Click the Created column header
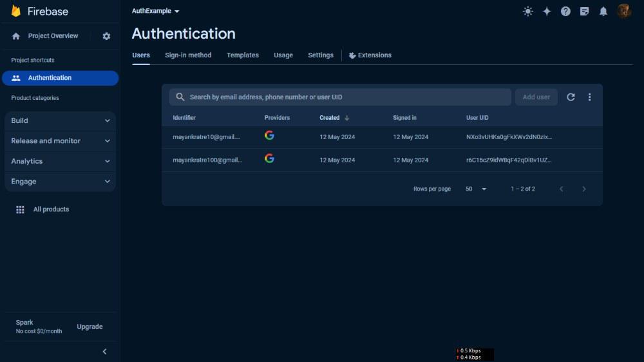Image resolution: width=644 pixels, height=362 pixels. [329, 118]
